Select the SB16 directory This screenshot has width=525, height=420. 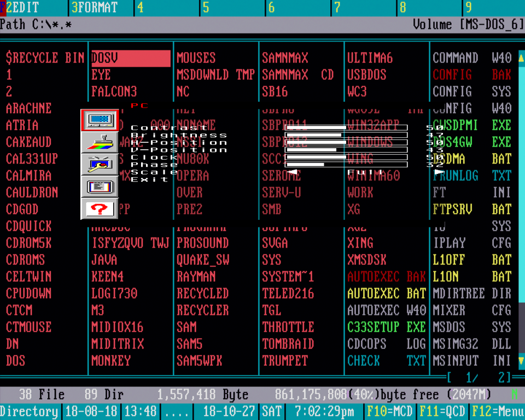click(x=275, y=92)
